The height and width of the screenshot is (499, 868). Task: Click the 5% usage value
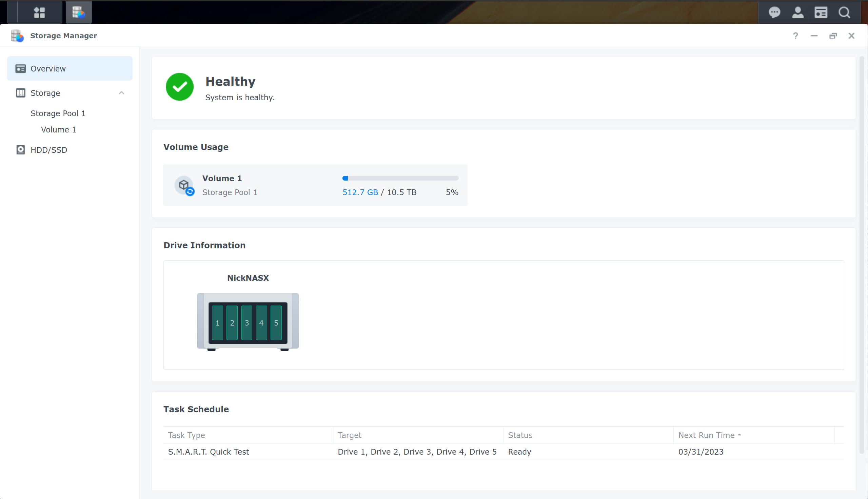(x=452, y=192)
